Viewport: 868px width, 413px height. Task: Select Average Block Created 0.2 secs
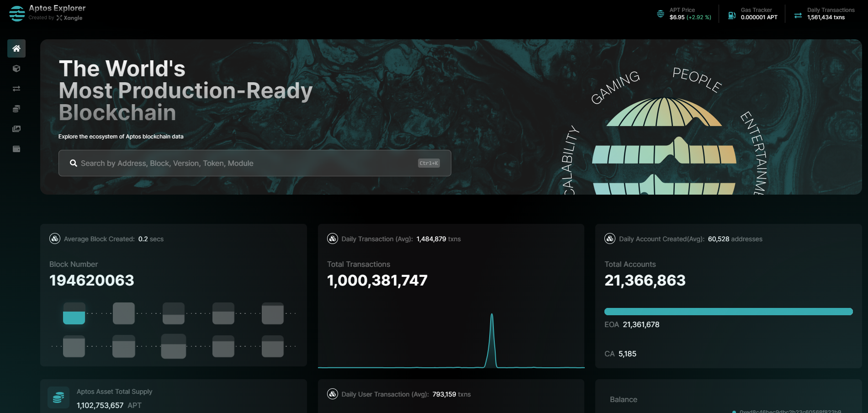(151, 239)
